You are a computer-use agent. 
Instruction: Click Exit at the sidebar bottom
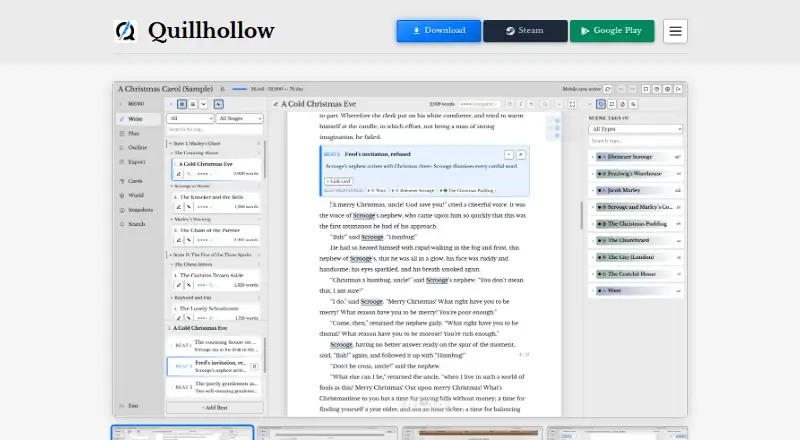pos(129,406)
